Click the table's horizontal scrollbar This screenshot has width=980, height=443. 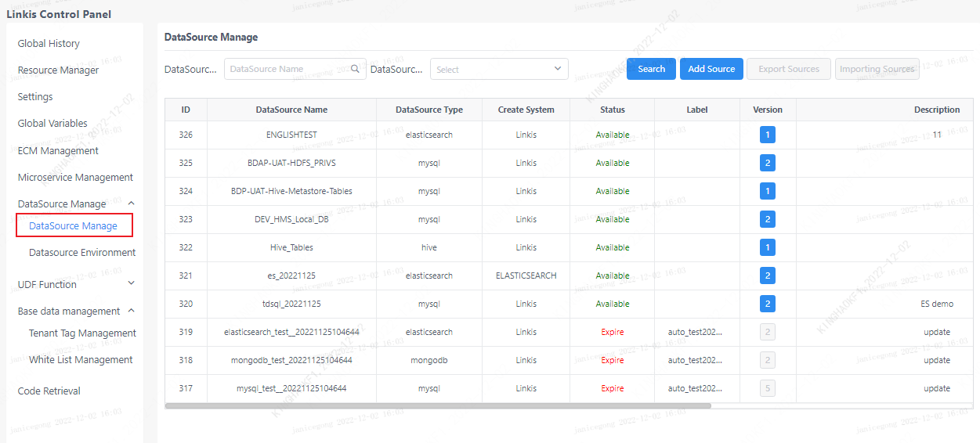[438, 405]
